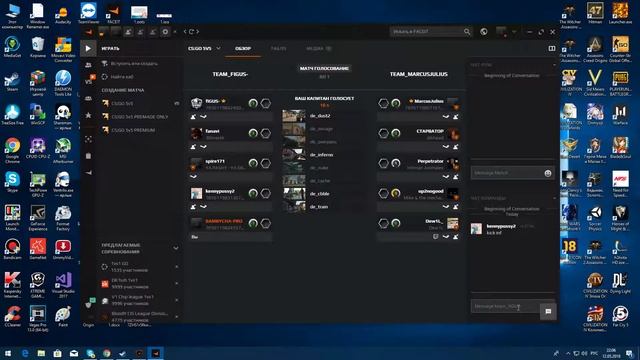Click the search magnifier icon

pyautogui.click(x=467, y=31)
